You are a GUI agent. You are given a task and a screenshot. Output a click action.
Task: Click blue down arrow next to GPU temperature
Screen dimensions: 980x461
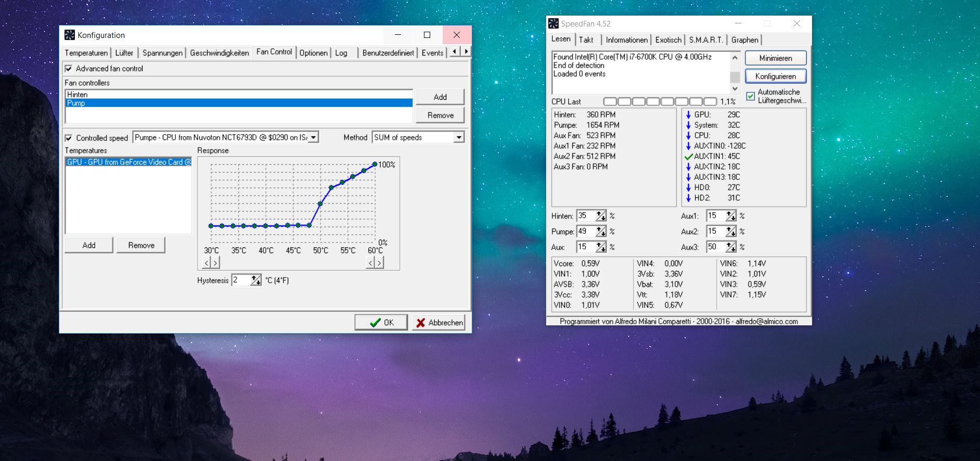click(x=689, y=114)
